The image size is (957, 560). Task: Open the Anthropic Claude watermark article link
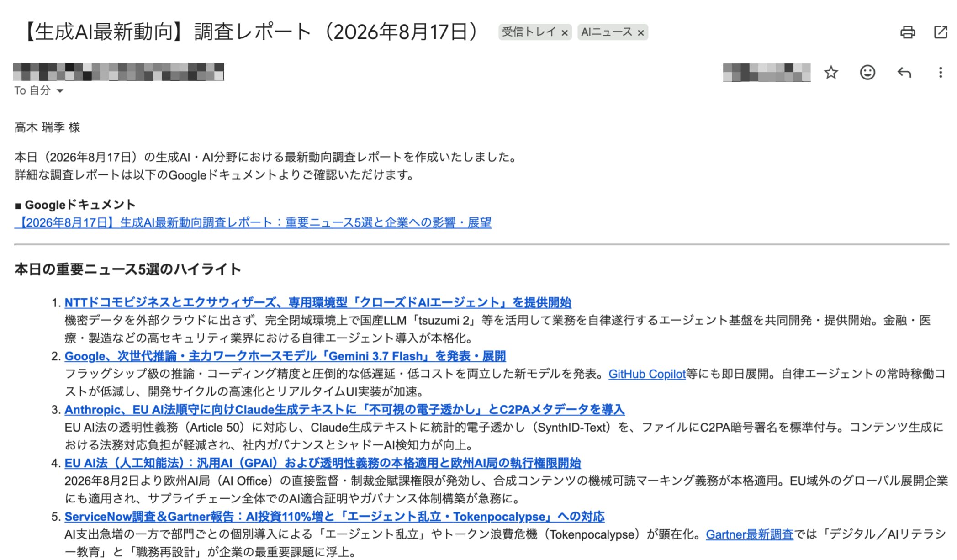tap(344, 409)
